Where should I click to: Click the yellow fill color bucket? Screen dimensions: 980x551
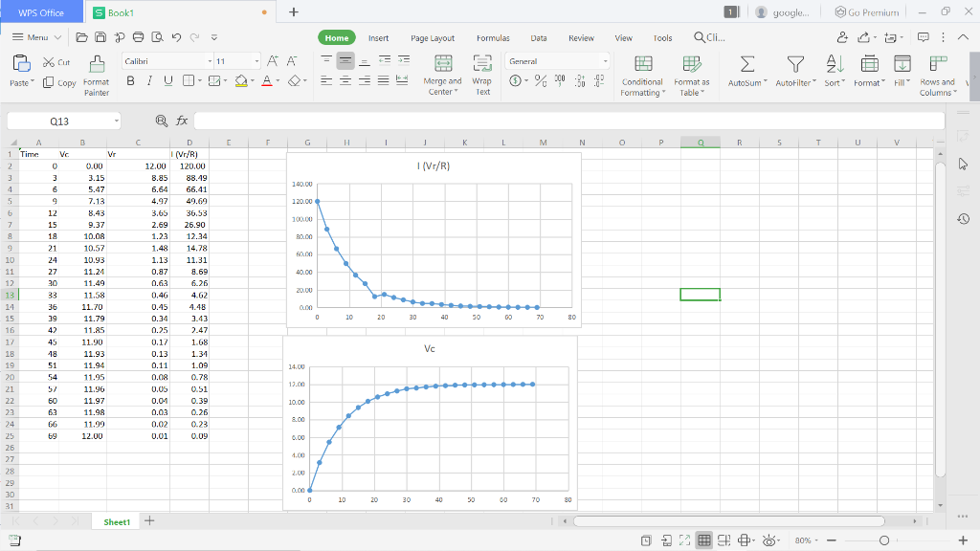[x=241, y=81]
